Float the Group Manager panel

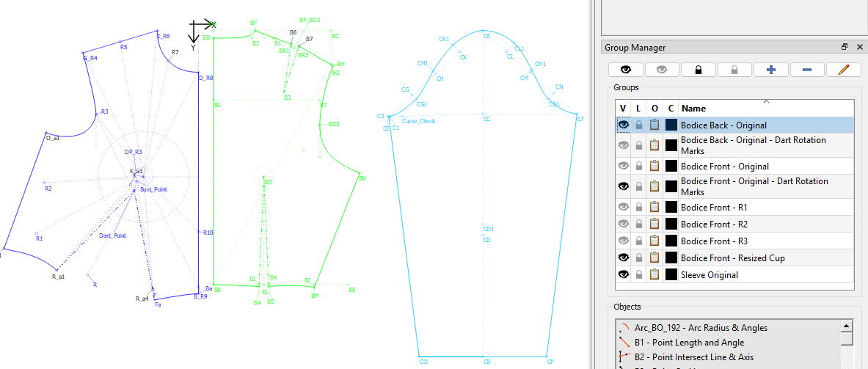coord(845,47)
